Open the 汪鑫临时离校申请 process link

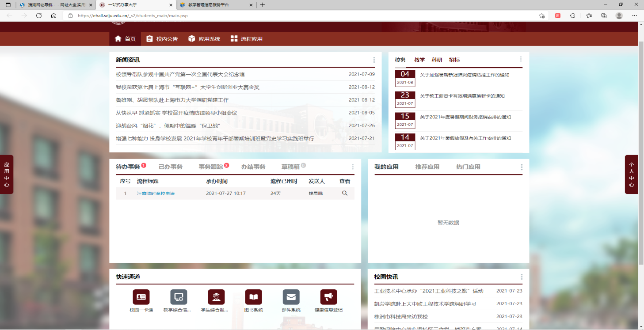click(x=156, y=193)
